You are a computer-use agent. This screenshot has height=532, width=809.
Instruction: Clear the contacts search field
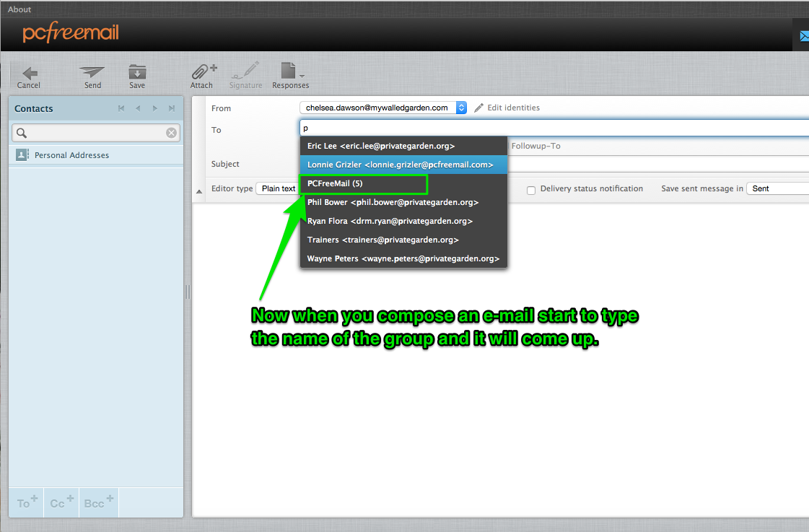coord(171,133)
